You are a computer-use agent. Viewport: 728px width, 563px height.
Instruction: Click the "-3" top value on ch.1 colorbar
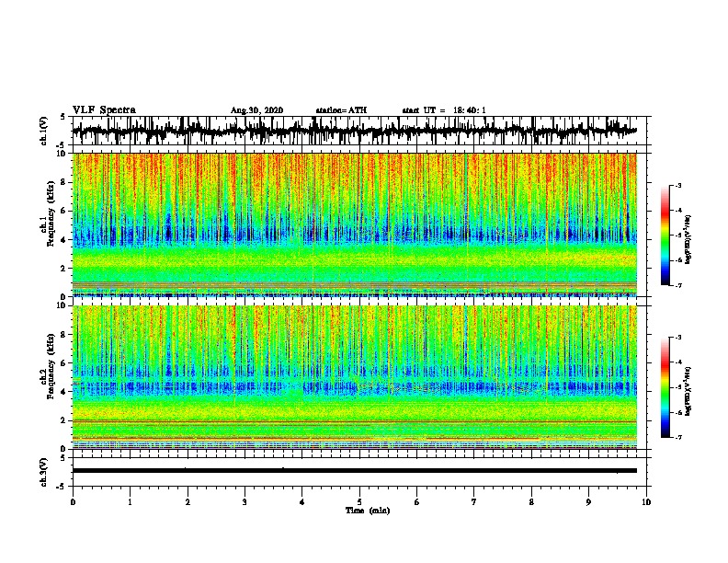[677, 185]
